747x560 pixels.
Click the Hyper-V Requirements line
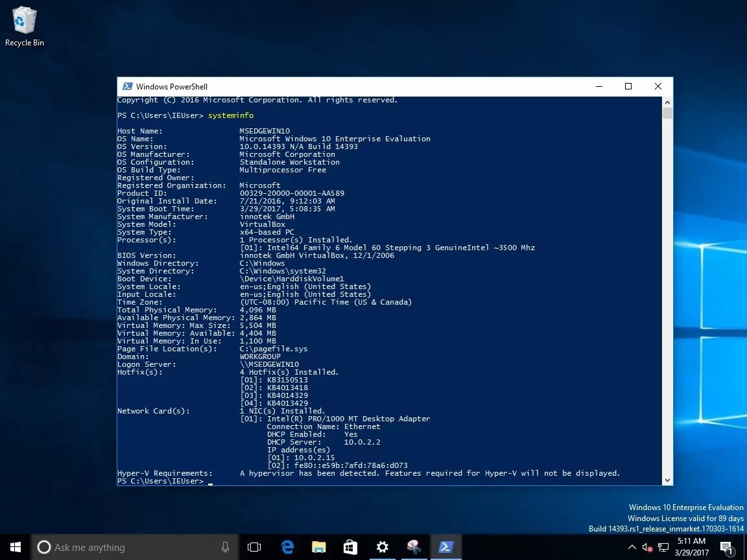click(369, 473)
